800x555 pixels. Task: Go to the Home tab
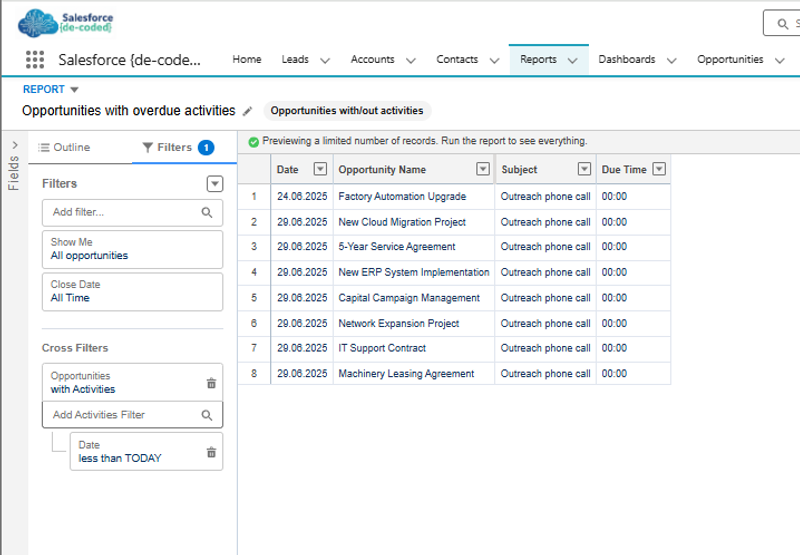(x=247, y=59)
